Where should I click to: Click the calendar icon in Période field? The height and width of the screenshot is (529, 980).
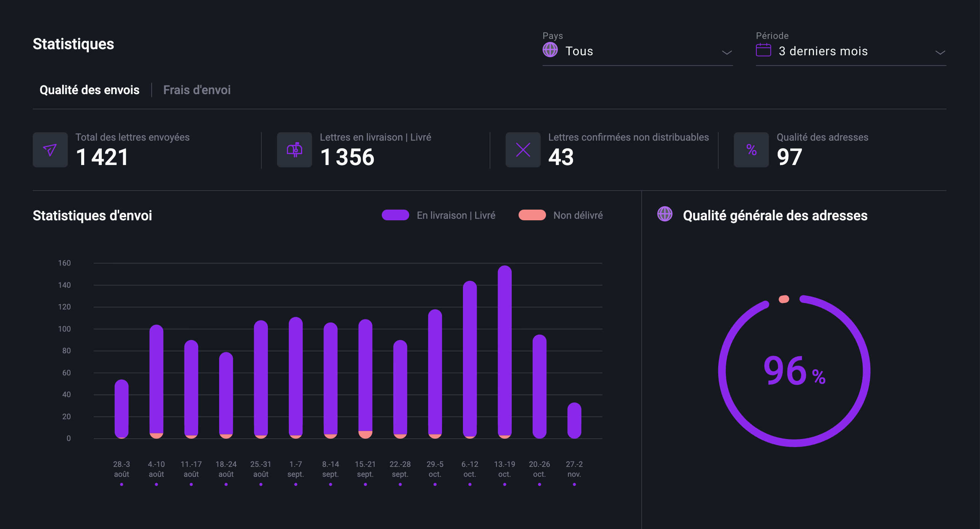click(x=763, y=50)
